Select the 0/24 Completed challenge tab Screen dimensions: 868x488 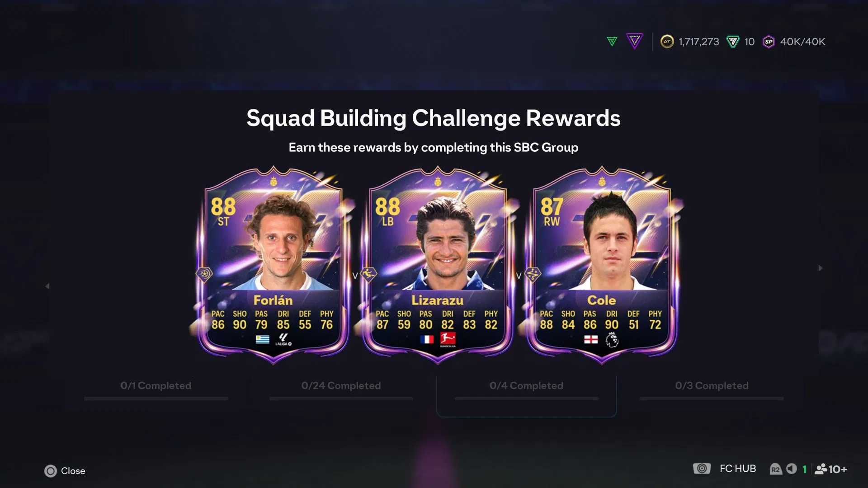tap(341, 392)
